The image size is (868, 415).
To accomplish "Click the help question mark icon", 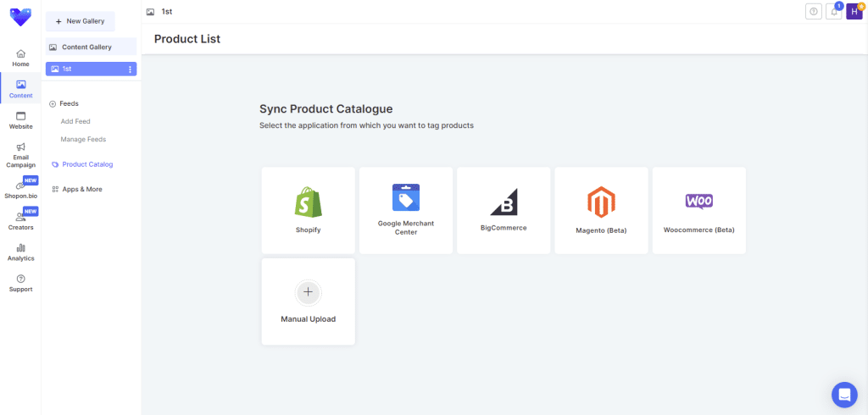I will click(814, 12).
